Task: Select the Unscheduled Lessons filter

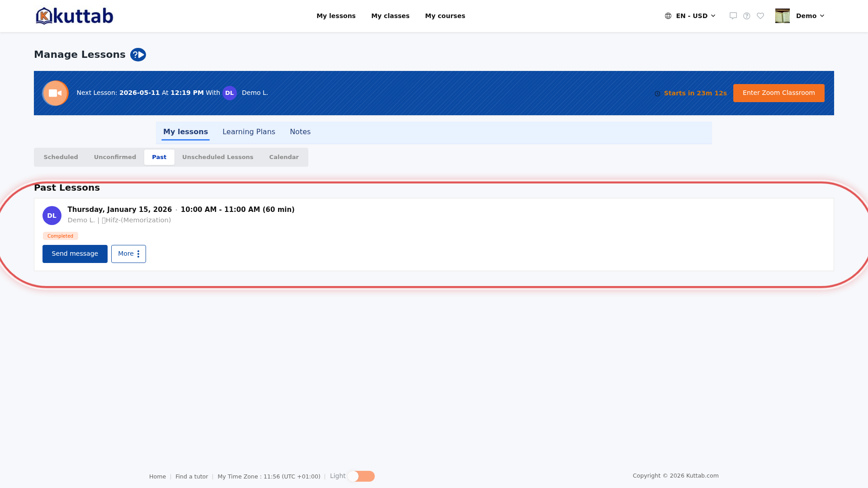Action: pos(217,157)
